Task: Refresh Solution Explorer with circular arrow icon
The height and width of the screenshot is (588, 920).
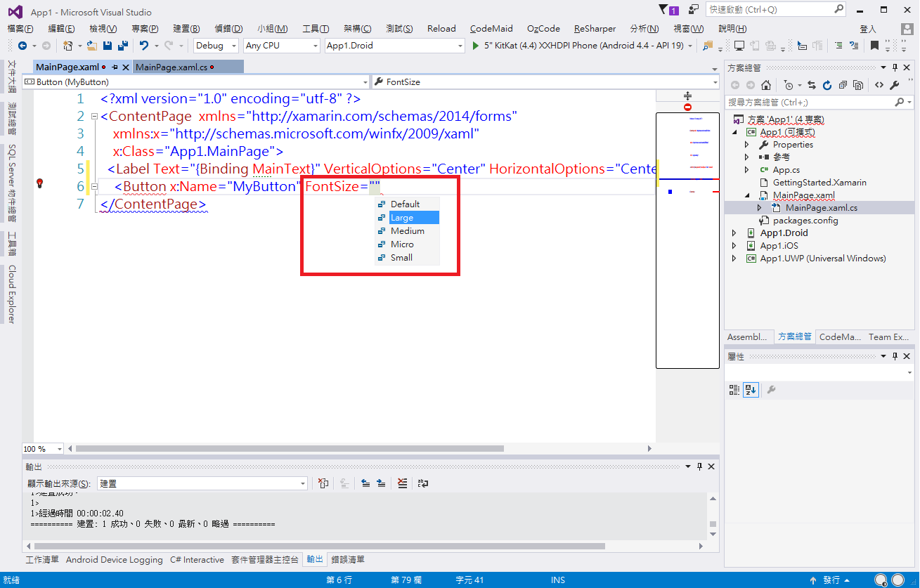Action: pyautogui.click(x=827, y=85)
